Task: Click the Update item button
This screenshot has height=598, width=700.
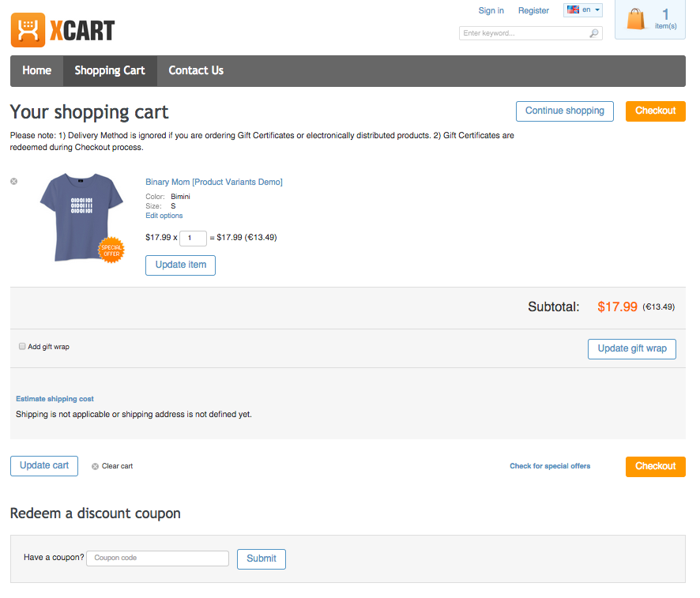Action: pyautogui.click(x=180, y=265)
